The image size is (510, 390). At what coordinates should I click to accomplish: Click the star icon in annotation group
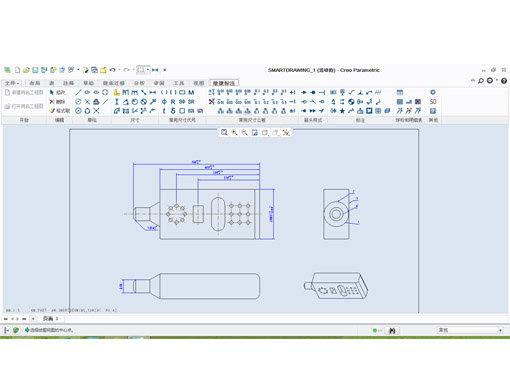[342, 111]
